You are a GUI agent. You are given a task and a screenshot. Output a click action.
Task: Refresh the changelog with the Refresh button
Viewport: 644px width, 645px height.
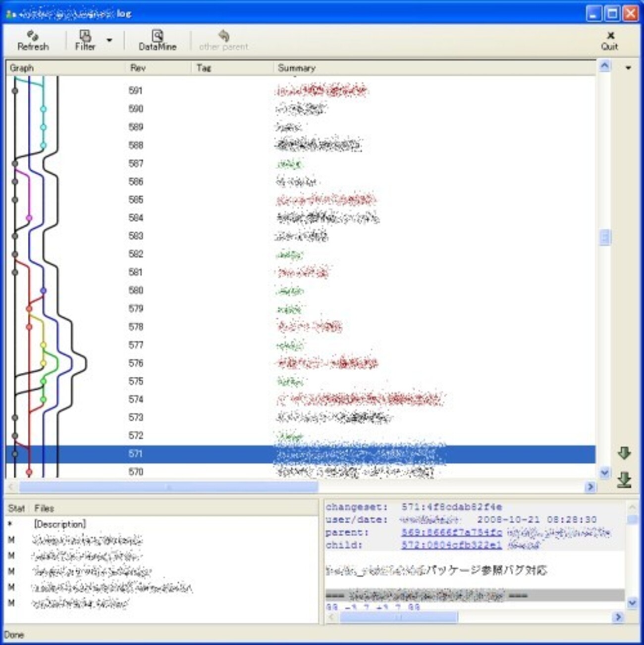33,41
